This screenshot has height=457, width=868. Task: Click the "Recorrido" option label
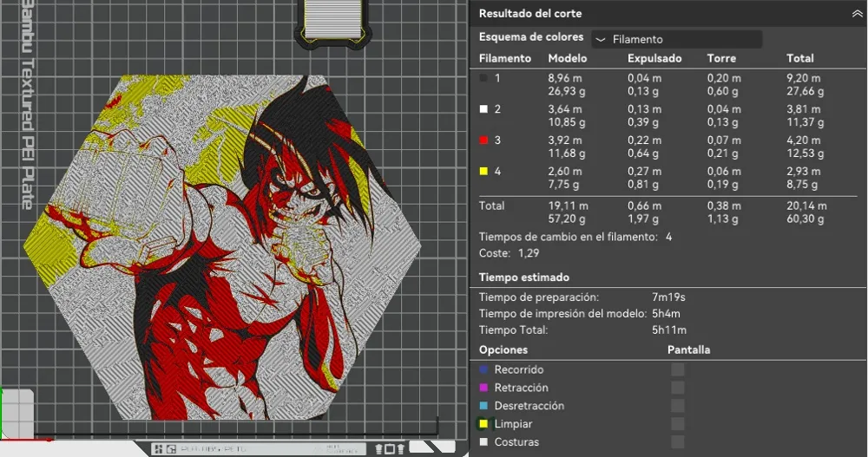click(519, 369)
